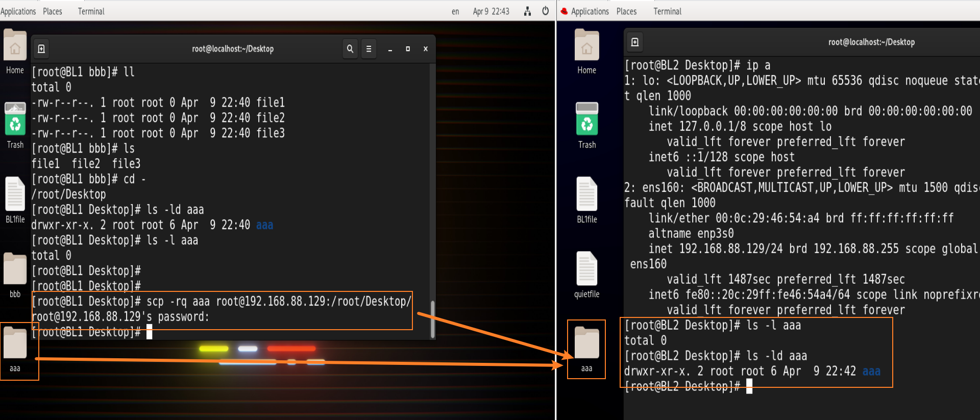Maximize the left terminal window

[x=408, y=49]
